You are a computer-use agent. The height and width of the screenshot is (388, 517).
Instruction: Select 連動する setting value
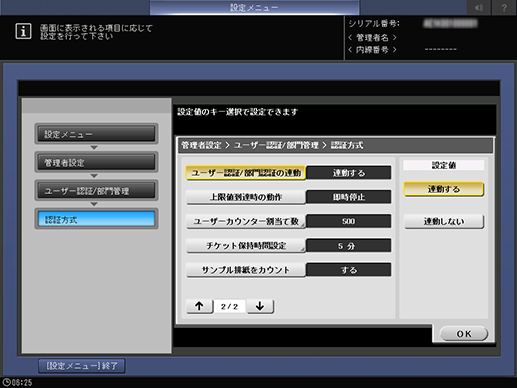[x=444, y=189]
